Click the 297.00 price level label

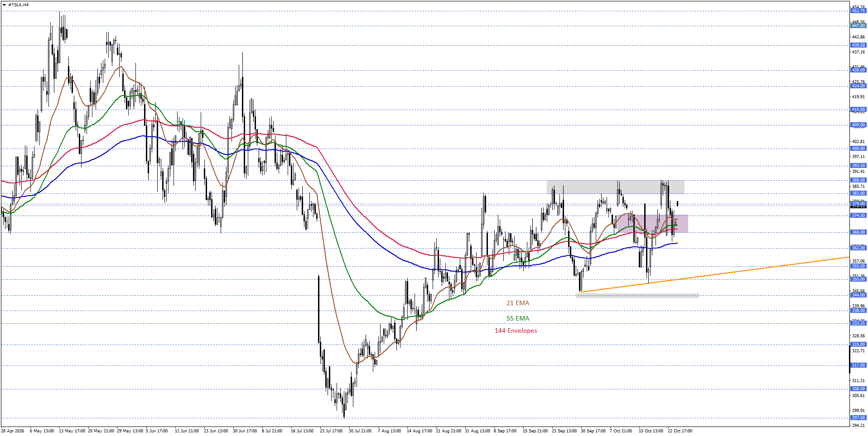tap(858, 418)
